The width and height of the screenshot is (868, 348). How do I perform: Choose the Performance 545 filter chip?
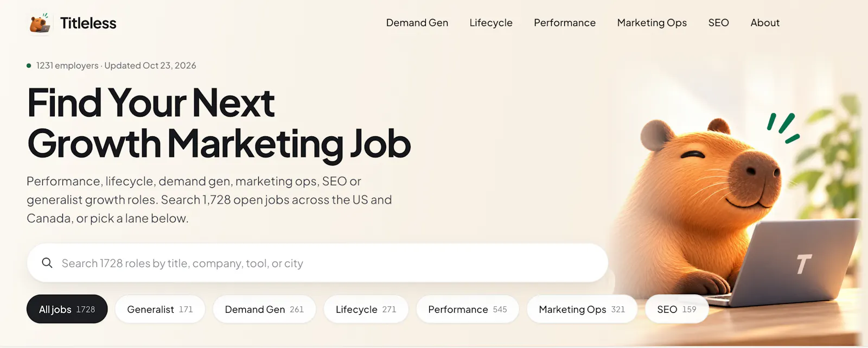(x=468, y=309)
